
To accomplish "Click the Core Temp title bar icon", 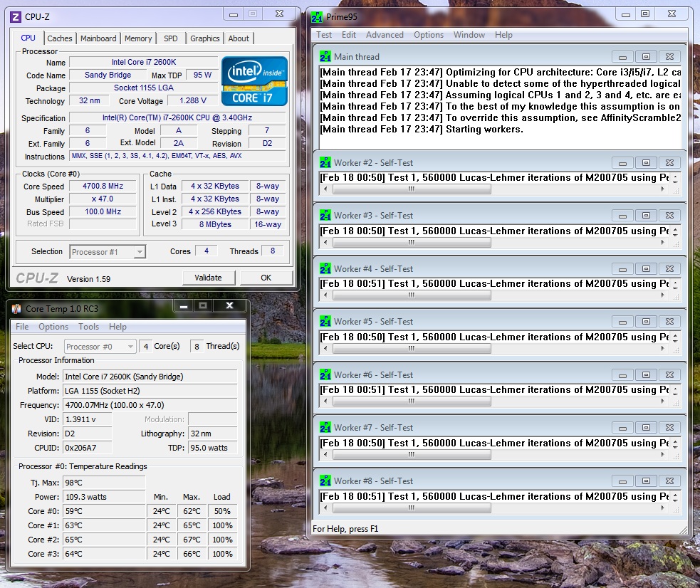I will click(x=16, y=309).
